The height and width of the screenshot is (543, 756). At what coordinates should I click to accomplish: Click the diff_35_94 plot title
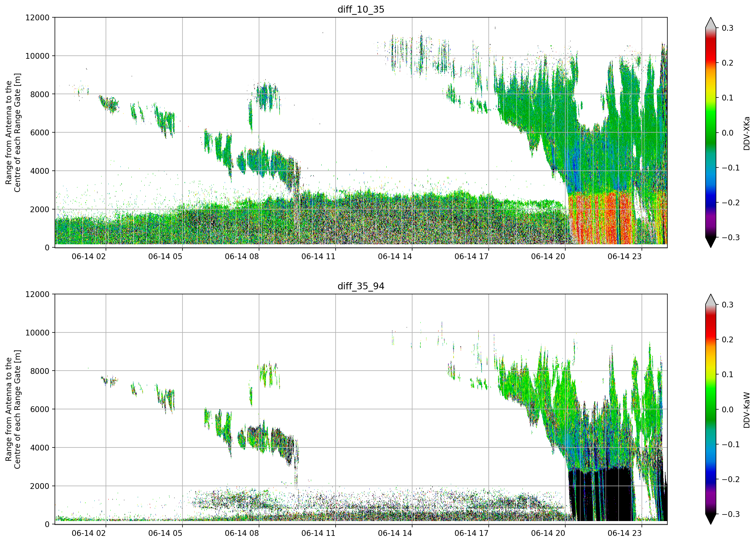[361, 286]
